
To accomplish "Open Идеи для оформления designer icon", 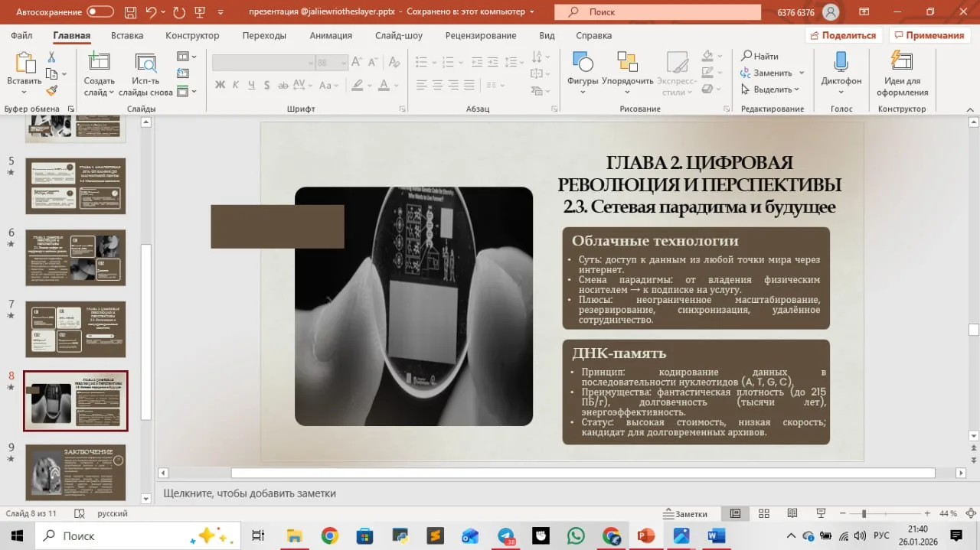I will pyautogui.click(x=902, y=62).
